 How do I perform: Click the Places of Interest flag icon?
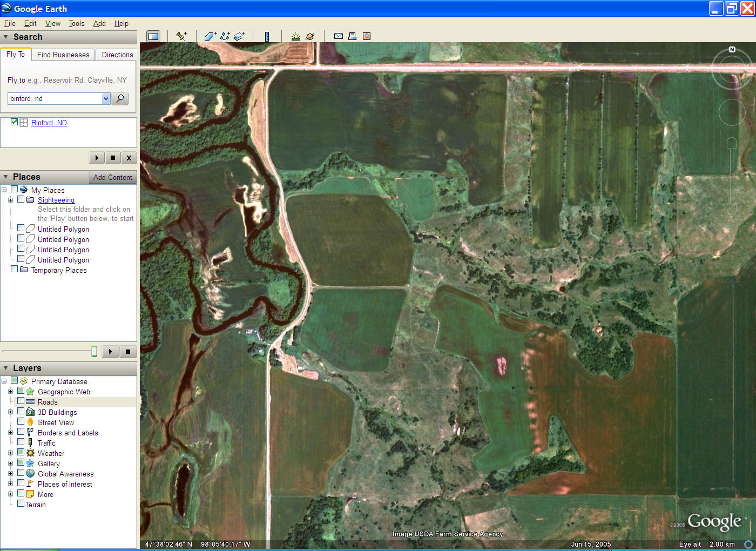(x=31, y=483)
